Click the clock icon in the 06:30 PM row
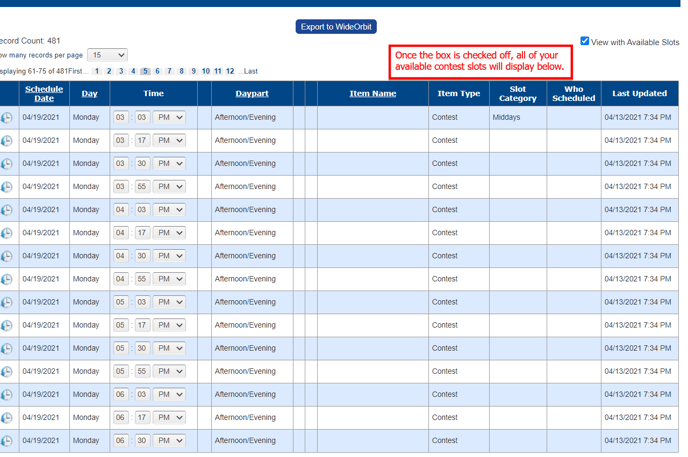 coord(7,441)
